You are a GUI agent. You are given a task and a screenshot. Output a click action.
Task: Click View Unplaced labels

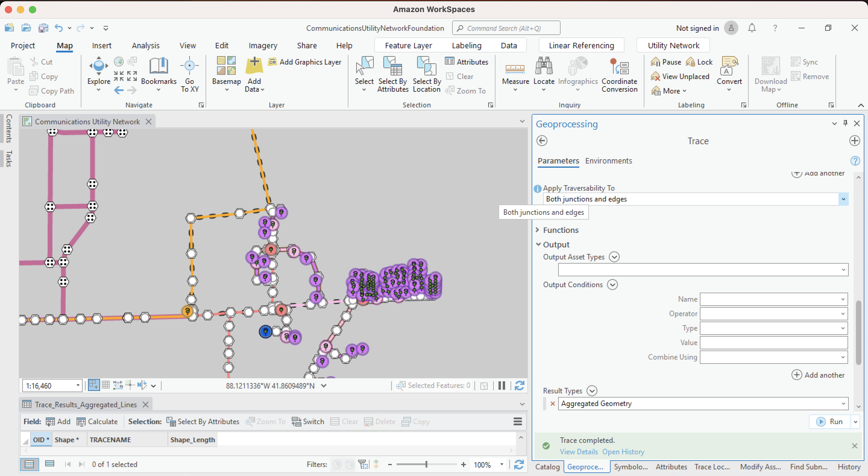(x=680, y=77)
